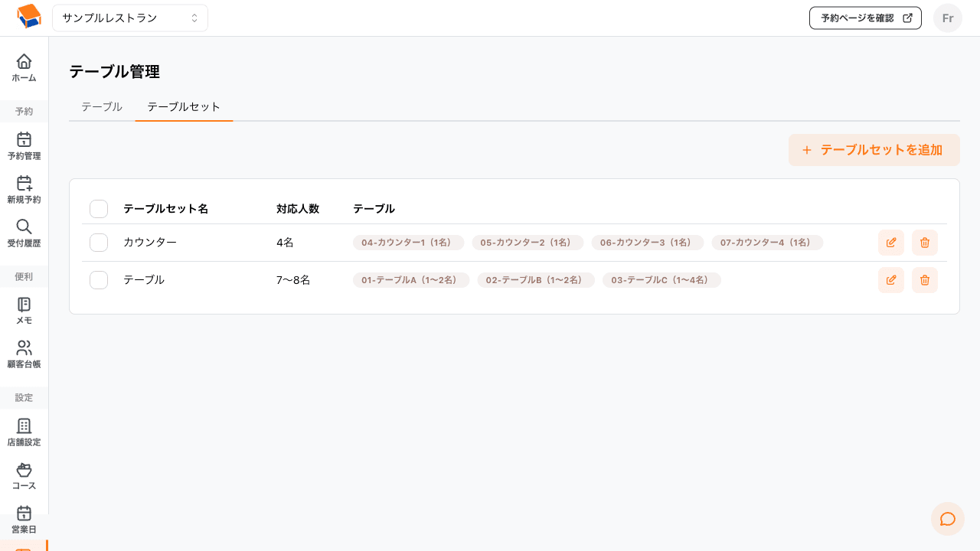Image resolution: width=980 pixels, height=551 pixels.
Task: Select the テーブルセット tab
Action: coord(184,107)
